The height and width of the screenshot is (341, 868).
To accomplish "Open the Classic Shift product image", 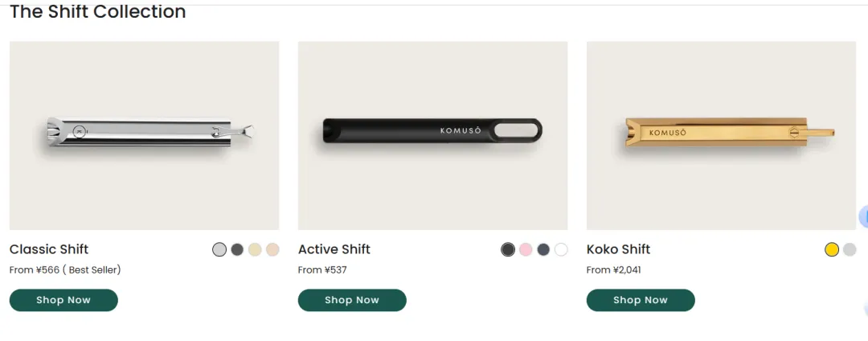I will coord(145,135).
